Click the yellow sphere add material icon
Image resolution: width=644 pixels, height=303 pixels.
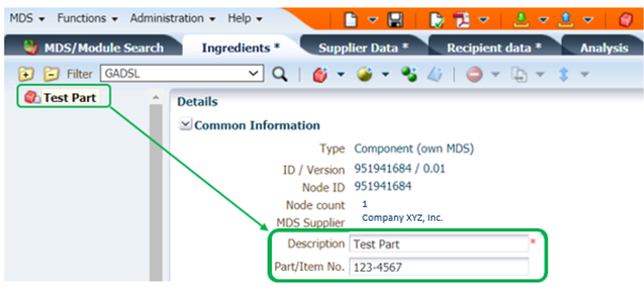(x=365, y=74)
